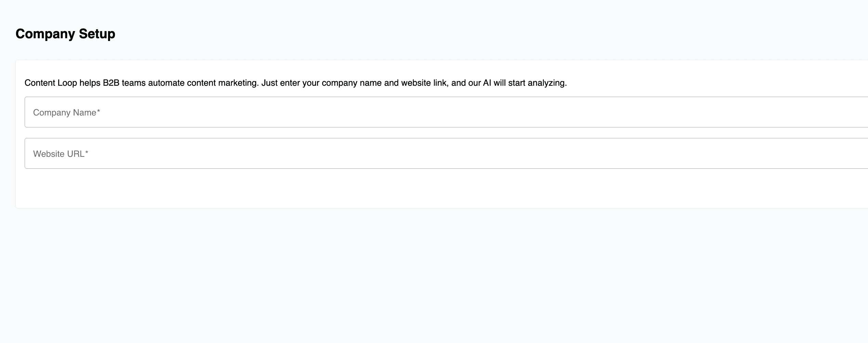This screenshot has height=343, width=868.
Task: Click "automate content marketing" in the intro text
Action: point(203,83)
